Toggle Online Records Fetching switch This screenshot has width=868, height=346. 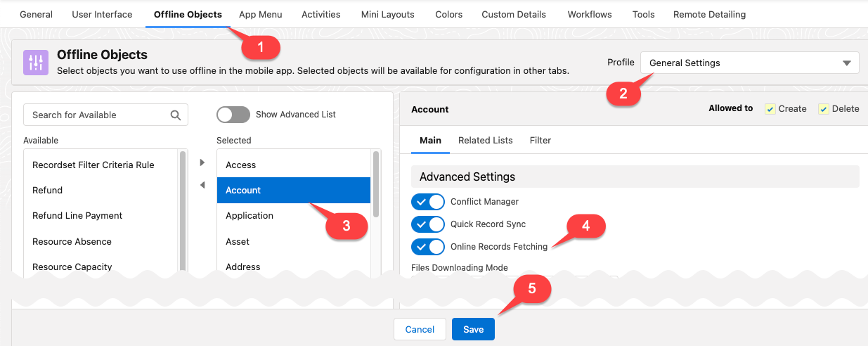pos(428,247)
